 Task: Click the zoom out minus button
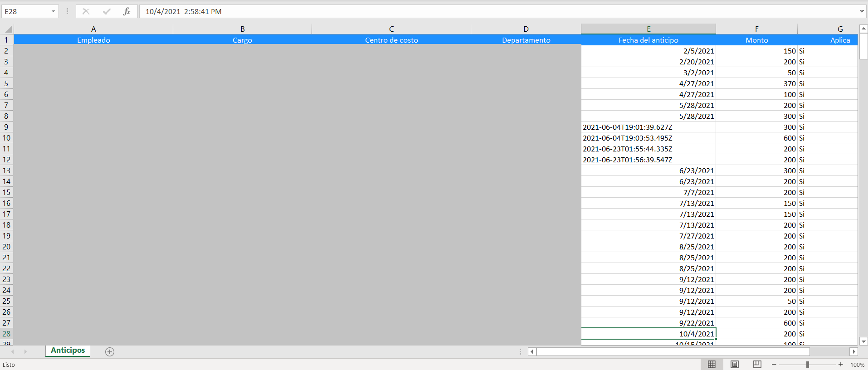(x=774, y=364)
